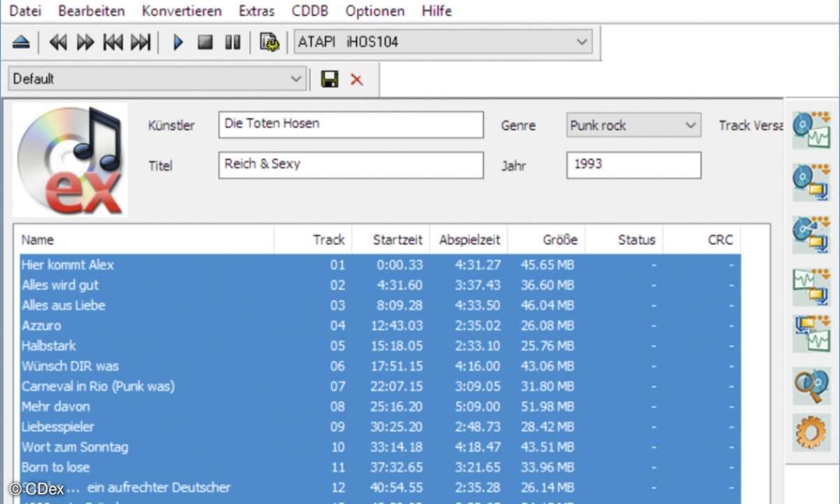Click size value 51.98 MB
The image size is (840, 504).
[547, 407]
